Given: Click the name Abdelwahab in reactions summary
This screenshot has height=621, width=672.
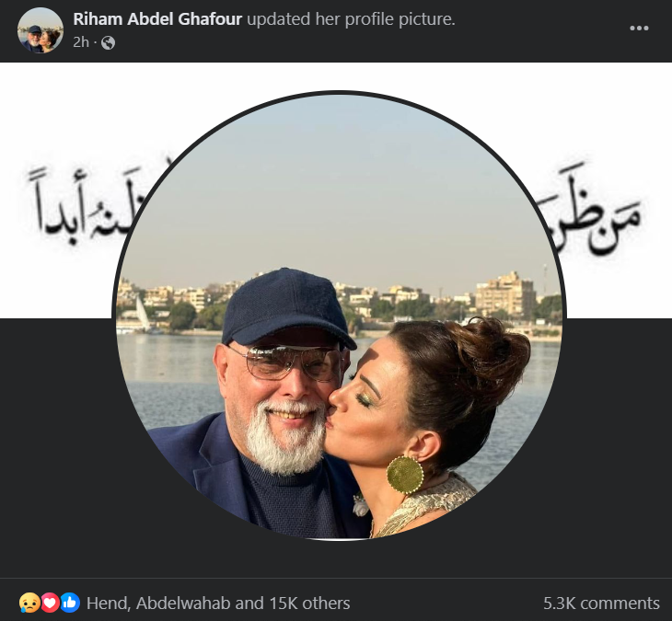Looking at the screenshot, I should 183,603.
